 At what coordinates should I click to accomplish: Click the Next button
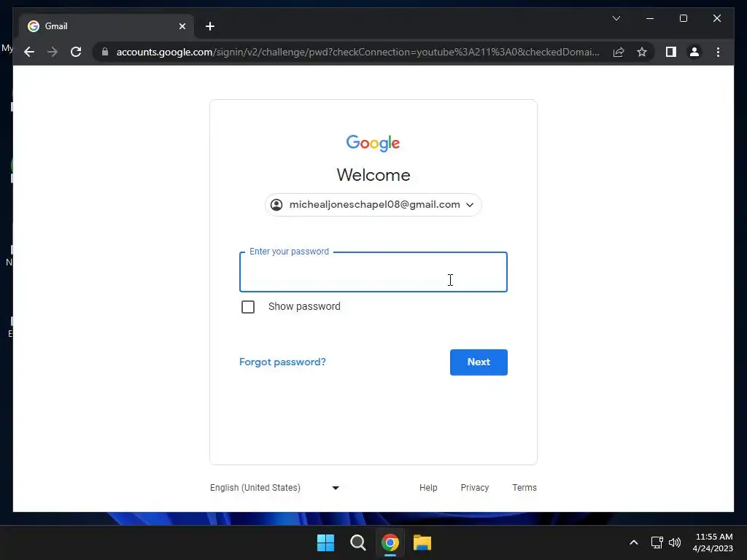(479, 362)
